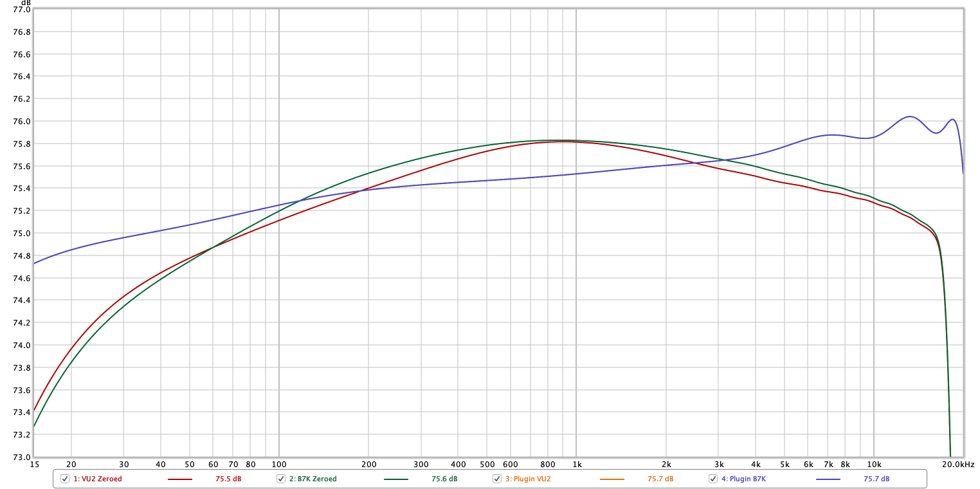
Task: Click the red VU2 Zeroed line swatch
Action: point(179,479)
